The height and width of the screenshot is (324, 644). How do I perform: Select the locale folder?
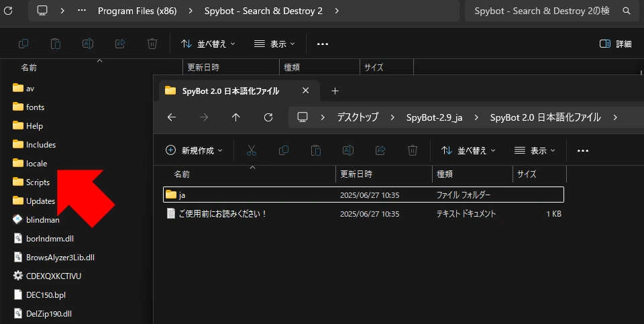[x=30, y=163]
